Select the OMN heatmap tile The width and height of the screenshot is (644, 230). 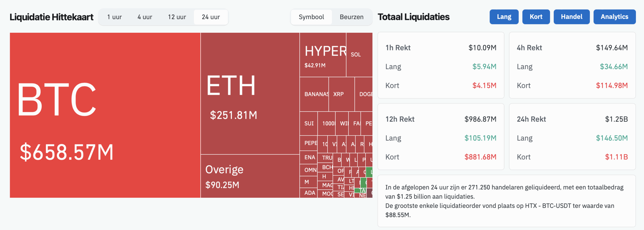tap(309, 170)
